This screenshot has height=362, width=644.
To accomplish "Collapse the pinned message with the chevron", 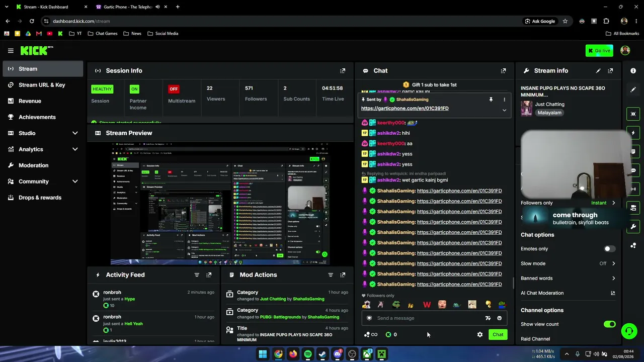I will (x=504, y=110).
